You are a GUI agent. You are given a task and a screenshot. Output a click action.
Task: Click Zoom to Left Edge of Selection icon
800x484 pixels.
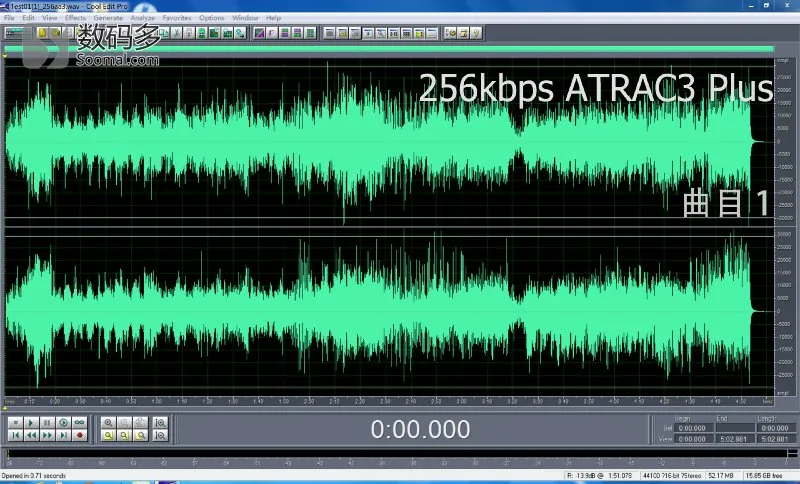(124, 436)
